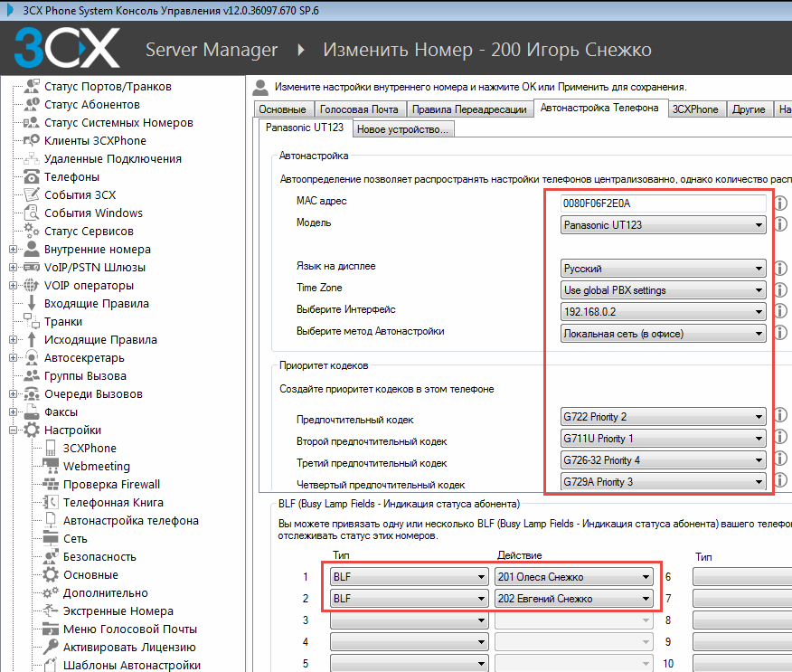
Task: Open the G711U Priority 1 codec dropdown
Action: [x=664, y=439]
